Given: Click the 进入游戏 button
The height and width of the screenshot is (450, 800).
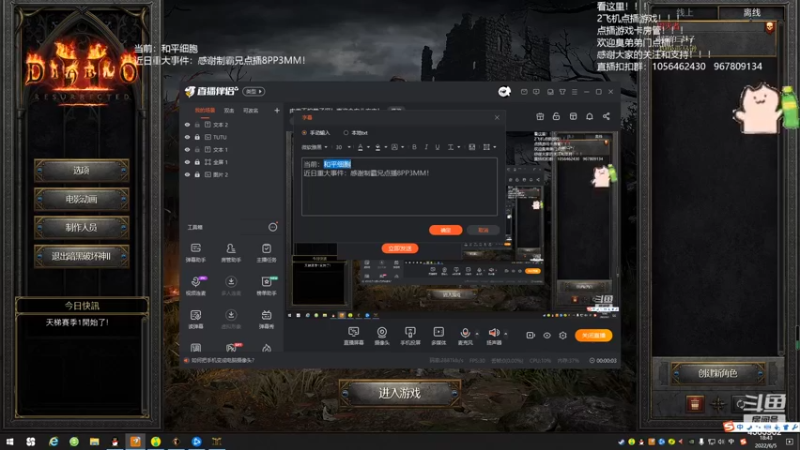Looking at the screenshot, I should click(x=399, y=393).
